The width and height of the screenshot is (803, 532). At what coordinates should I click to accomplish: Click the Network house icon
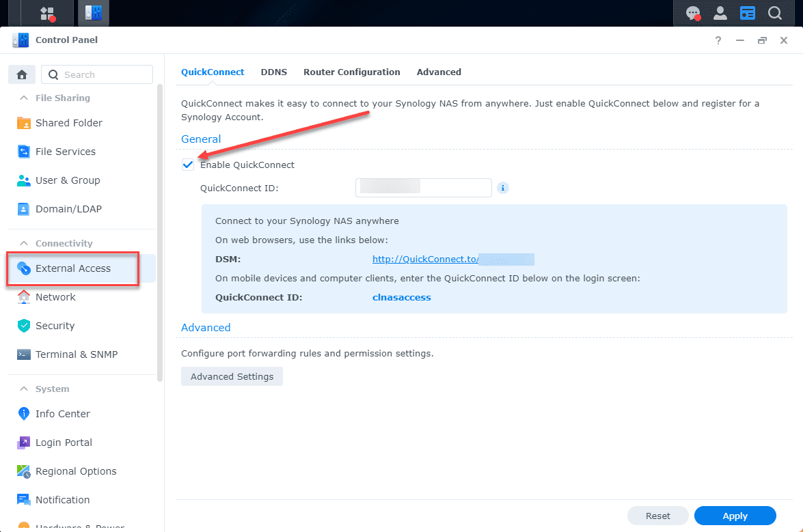click(x=23, y=296)
